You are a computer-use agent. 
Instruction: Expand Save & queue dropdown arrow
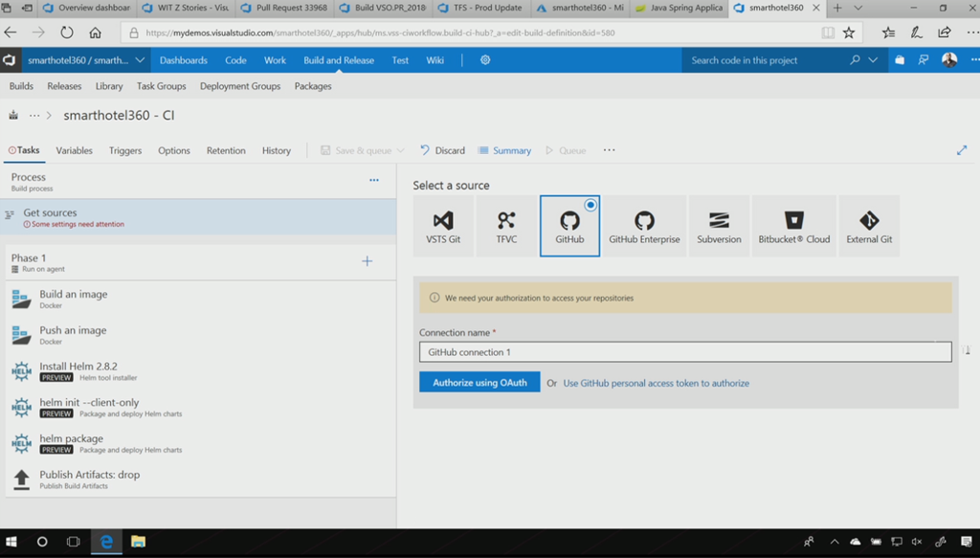tap(400, 150)
